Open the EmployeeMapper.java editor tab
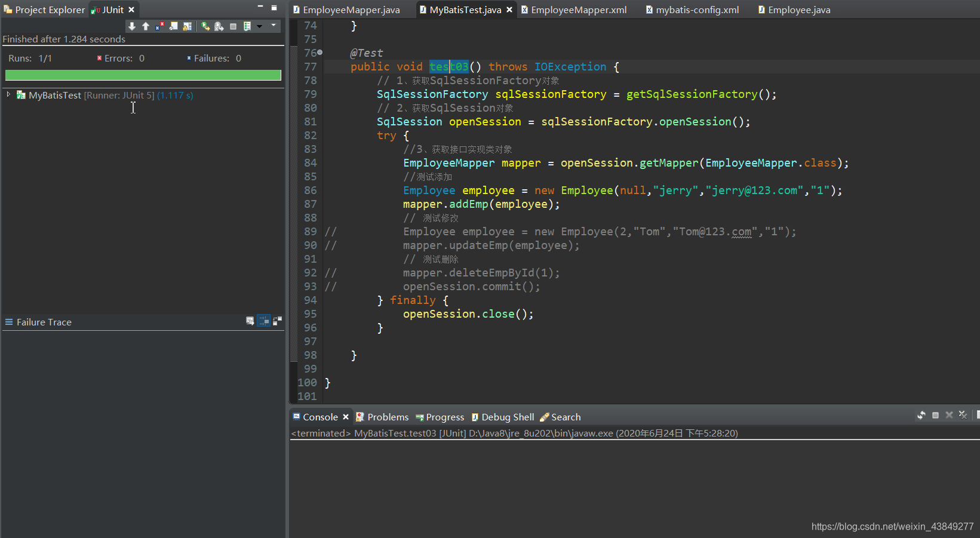Screen dimensions: 980x538 click(346, 10)
